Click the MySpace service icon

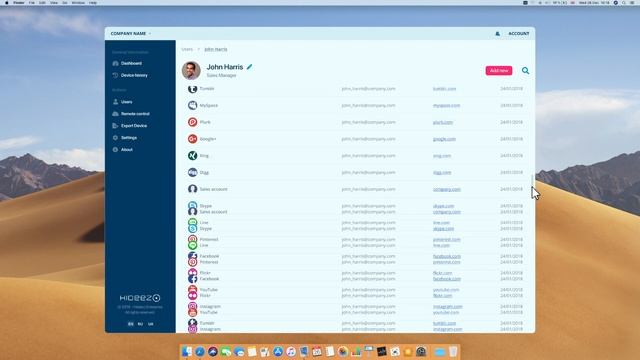[x=192, y=105]
